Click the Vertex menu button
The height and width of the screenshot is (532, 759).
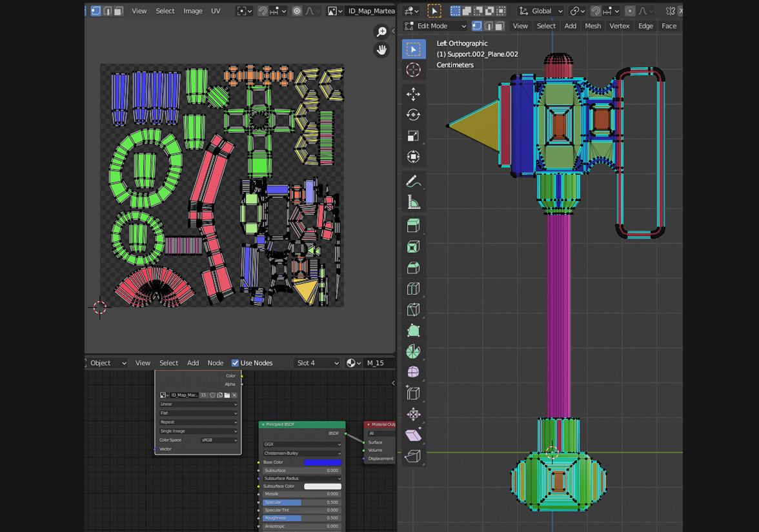point(619,26)
